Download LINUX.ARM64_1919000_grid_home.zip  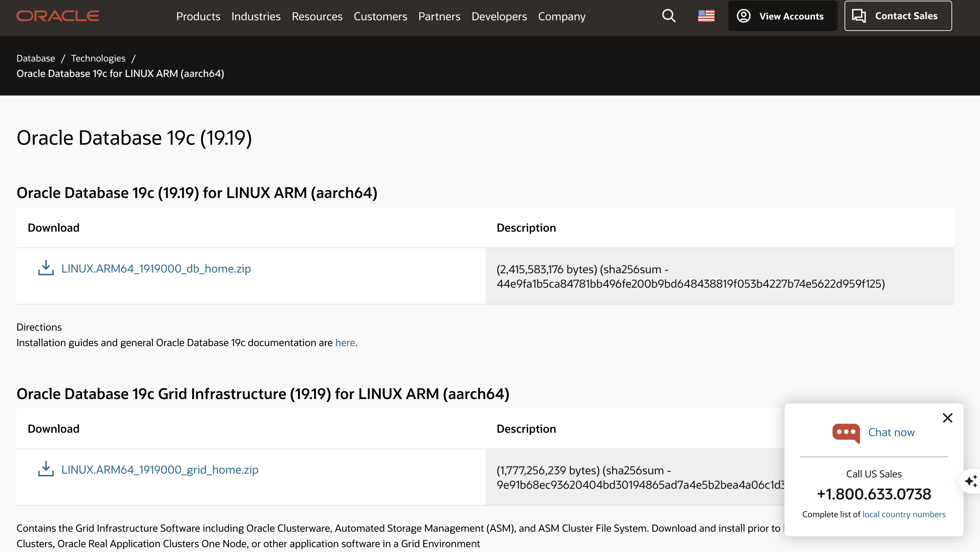coord(160,470)
